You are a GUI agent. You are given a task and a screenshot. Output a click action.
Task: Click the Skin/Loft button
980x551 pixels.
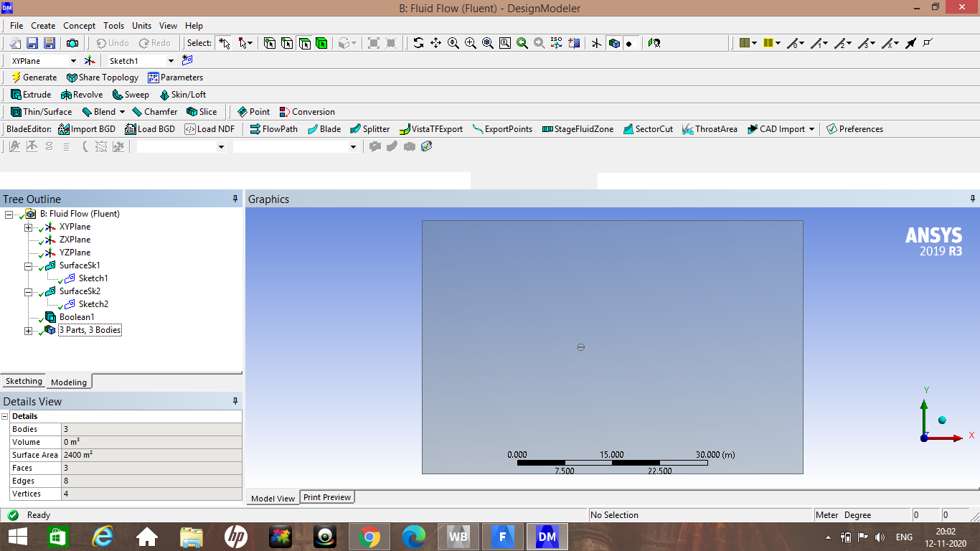(182, 95)
